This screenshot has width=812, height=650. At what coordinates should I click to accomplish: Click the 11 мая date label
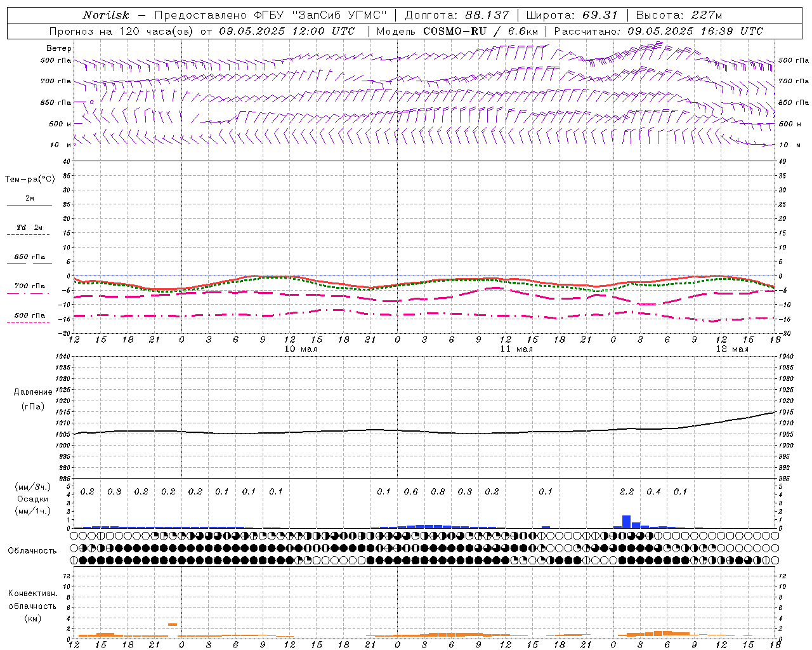516,349
